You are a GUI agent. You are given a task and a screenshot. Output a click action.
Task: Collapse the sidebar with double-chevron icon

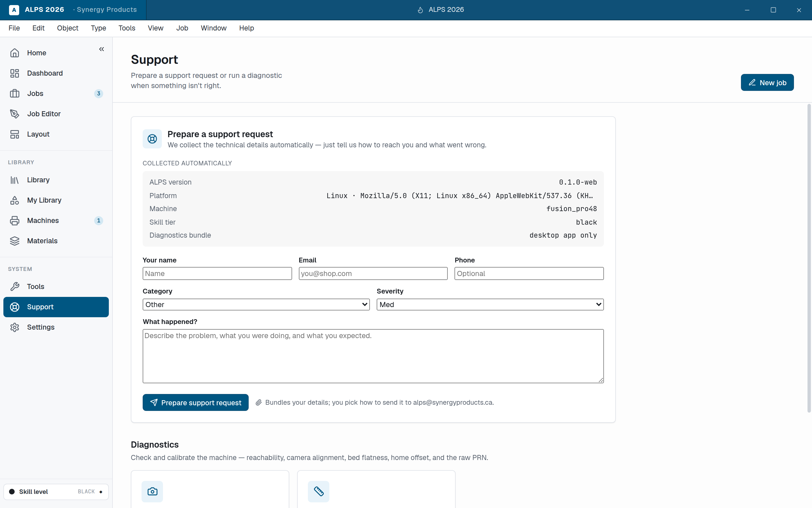click(101, 49)
